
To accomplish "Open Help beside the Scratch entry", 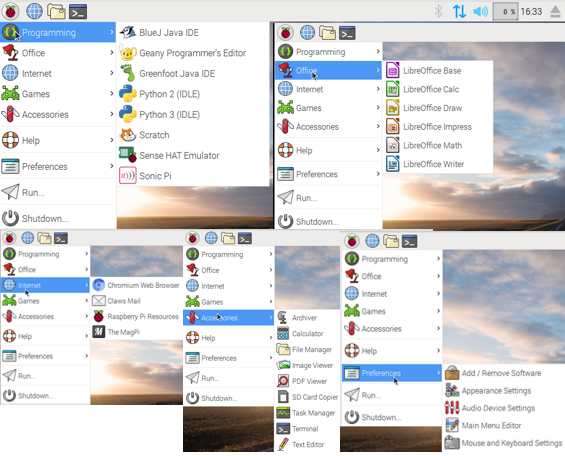I will click(x=58, y=140).
